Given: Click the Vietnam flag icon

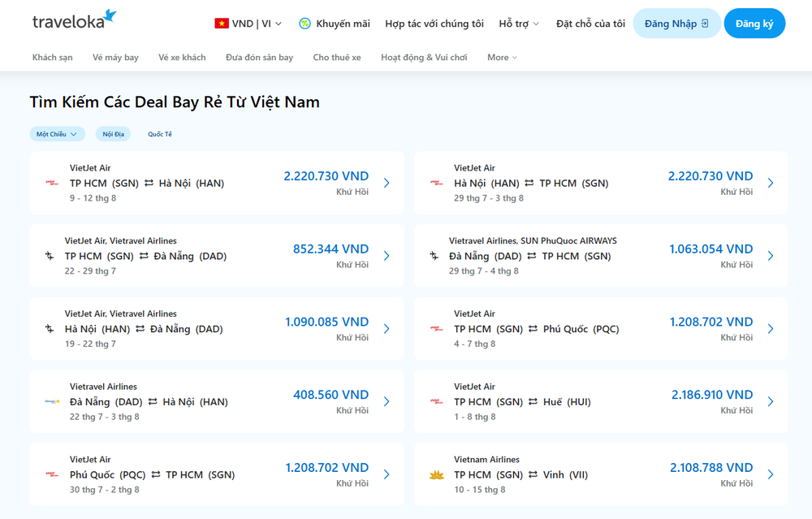Looking at the screenshot, I should coord(222,24).
